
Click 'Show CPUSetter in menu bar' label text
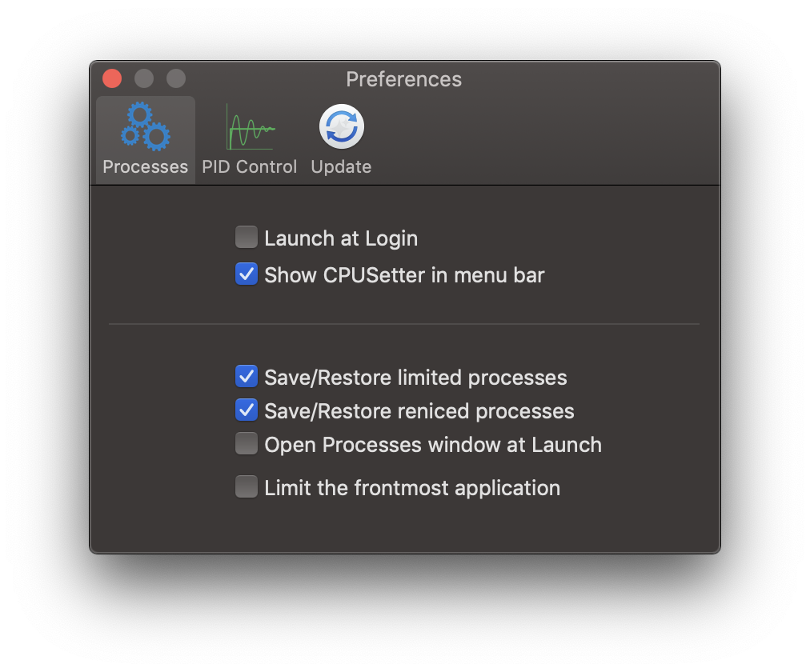click(x=404, y=275)
